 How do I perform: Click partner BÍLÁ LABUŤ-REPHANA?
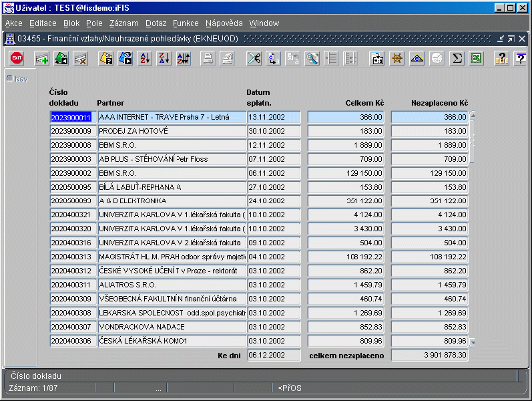pyautogui.click(x=172, y=187)
